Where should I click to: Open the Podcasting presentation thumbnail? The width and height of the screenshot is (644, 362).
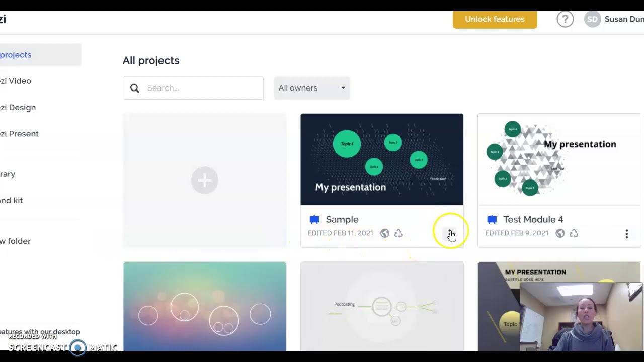[382, 306]
